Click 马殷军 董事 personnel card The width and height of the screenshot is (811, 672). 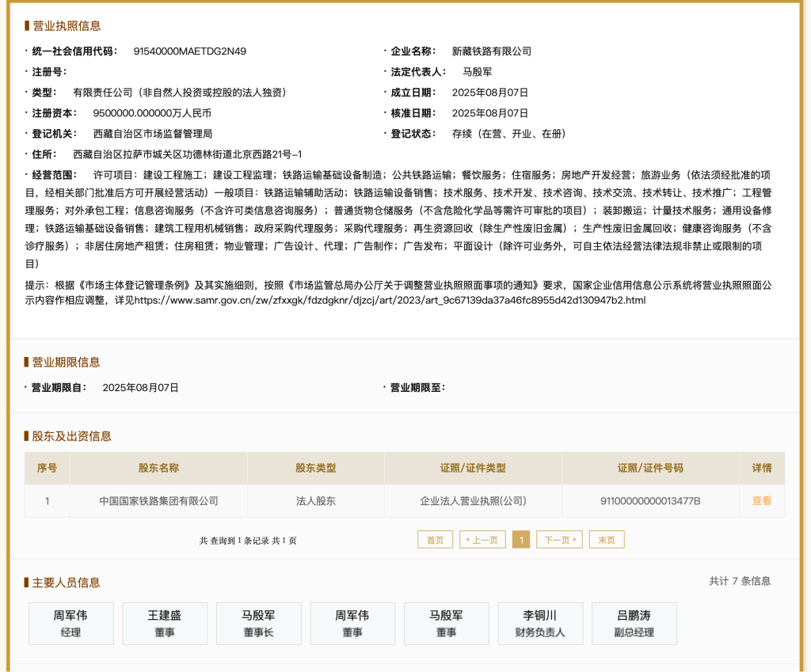(x=446, y=623)
